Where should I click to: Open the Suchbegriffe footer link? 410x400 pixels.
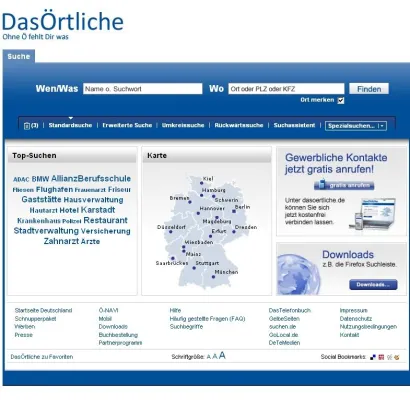186,327
